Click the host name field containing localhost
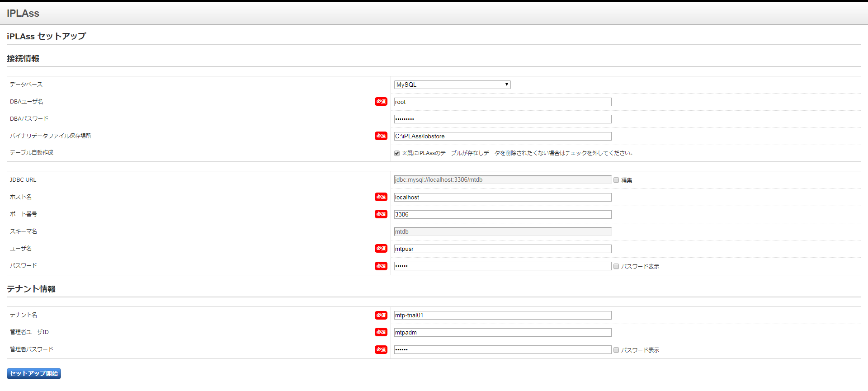The image size is (868, 391). [x=503, y=198]
